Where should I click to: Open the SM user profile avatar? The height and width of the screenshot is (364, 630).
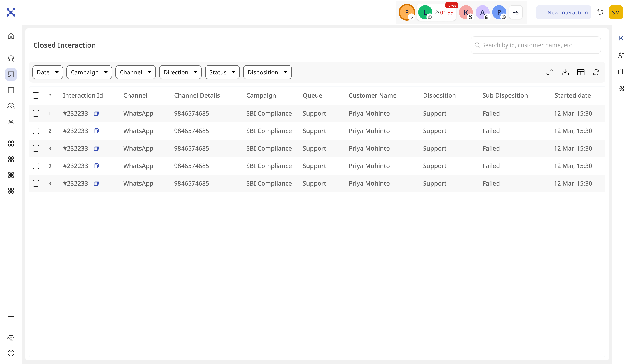(616, 12)
